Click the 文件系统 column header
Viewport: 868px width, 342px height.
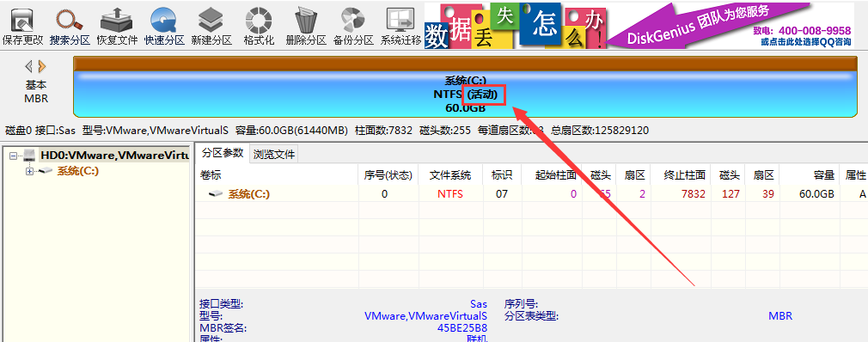(450, 175)
